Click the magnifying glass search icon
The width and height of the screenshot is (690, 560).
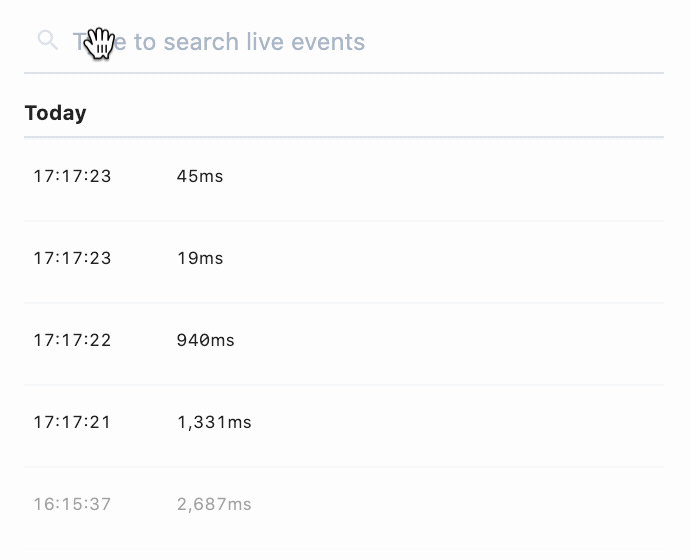[47, 41]
